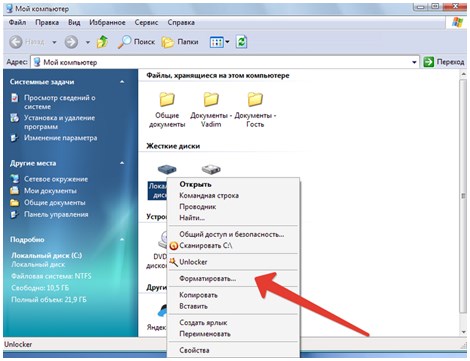Screen dimensions: 470x361
Task: Open the Back button history dropdown
Action: [54, 42]
